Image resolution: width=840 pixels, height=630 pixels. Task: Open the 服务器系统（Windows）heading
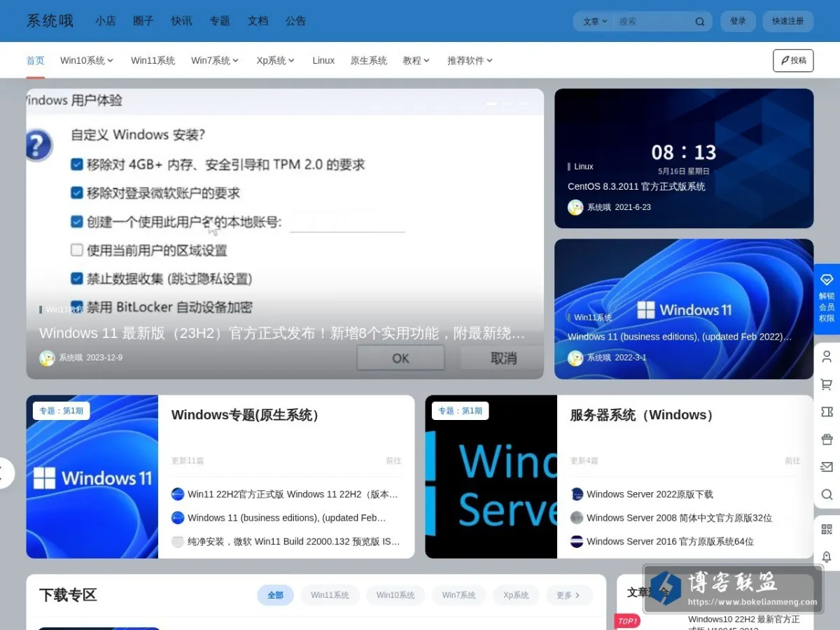(x=645, y=416)
